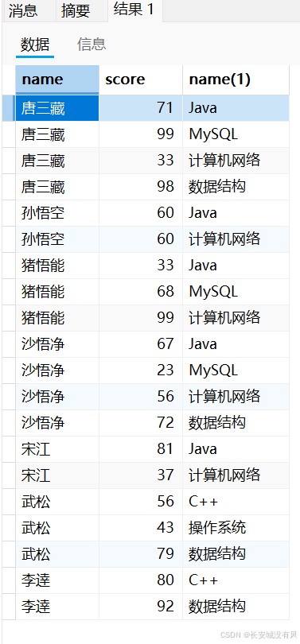Click the score 37 cell
The image size is (300, 644).
[x=141, y=476]
